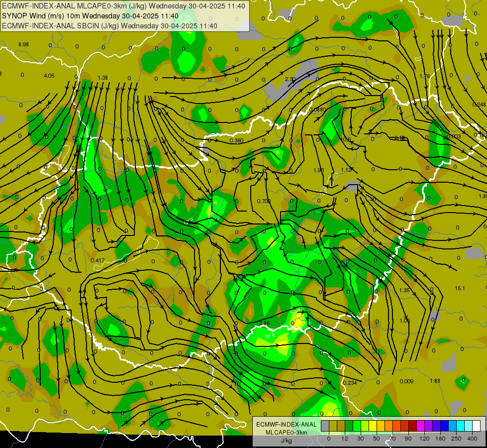Click the map value '1.12'
Screen dimensions: 487x448
pos(346,170)
